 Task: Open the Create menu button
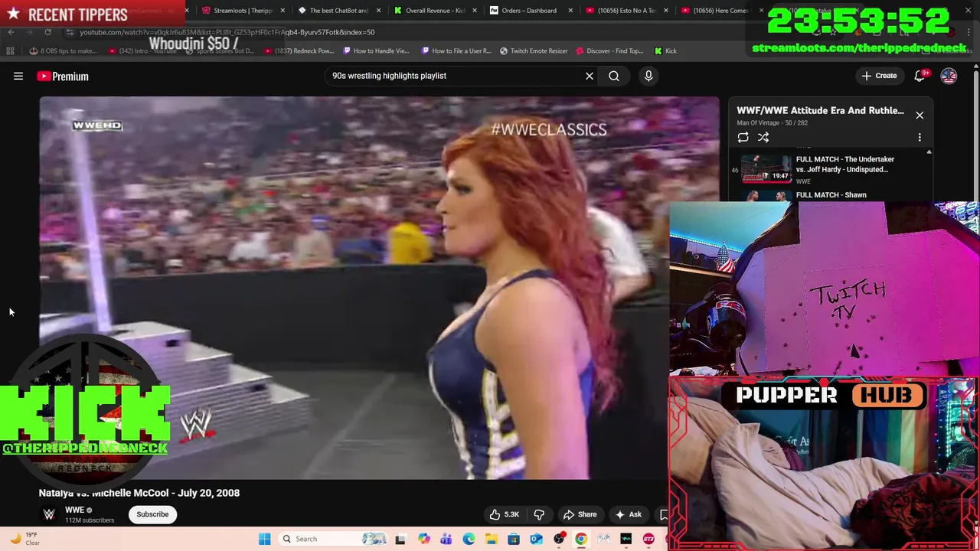(879, 76)
